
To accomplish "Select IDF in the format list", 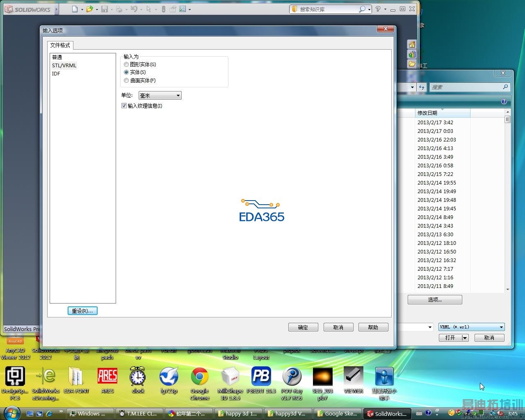I will tap(56, 74).
